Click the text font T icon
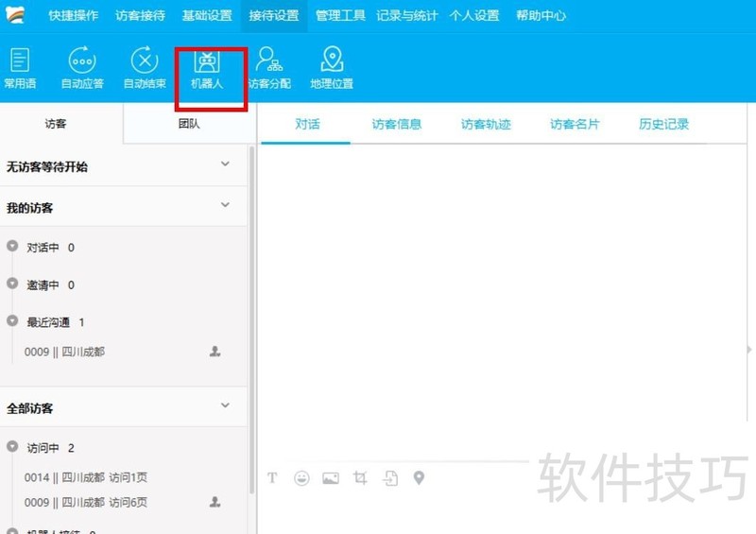 (x=272, y=478)
